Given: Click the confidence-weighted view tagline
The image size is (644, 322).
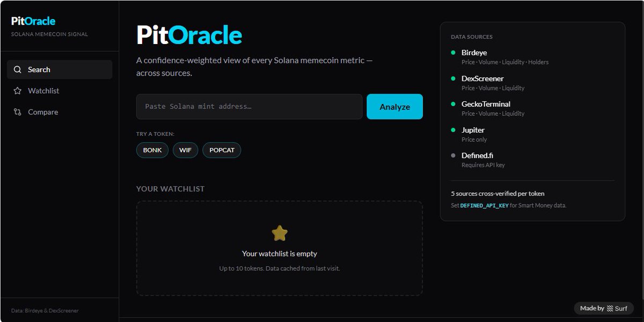Looking at the screenshot, I should point(254,67).
